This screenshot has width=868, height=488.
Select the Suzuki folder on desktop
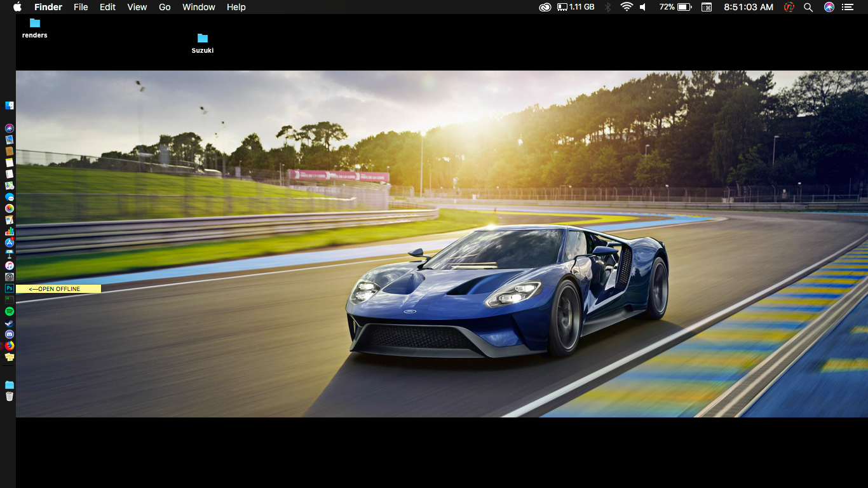point(203,43)
